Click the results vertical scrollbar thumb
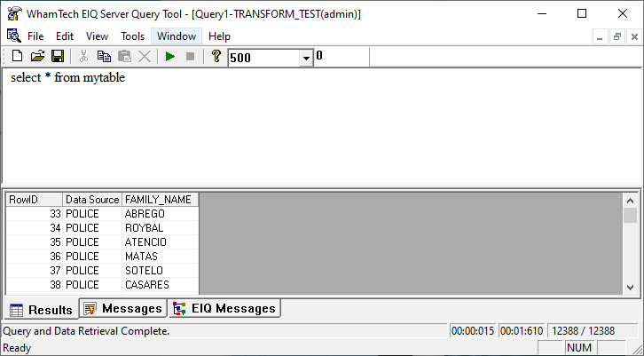This screenshot has height=356, width=644. 631,216
